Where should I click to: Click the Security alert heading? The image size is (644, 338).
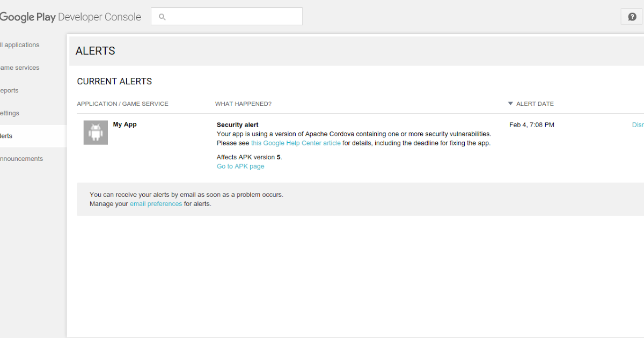238,125
